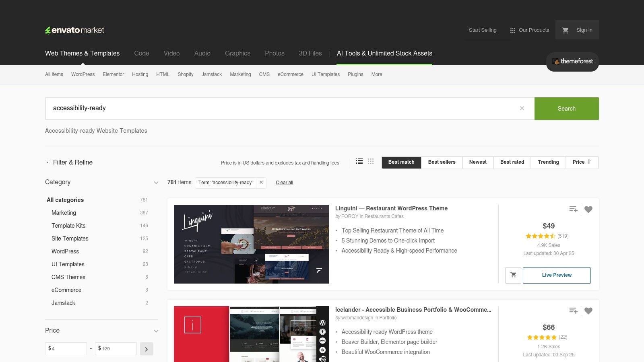This screenshot has height=362, width=644.
Task: Open the 3D Files tab
Action: [310, 53]
